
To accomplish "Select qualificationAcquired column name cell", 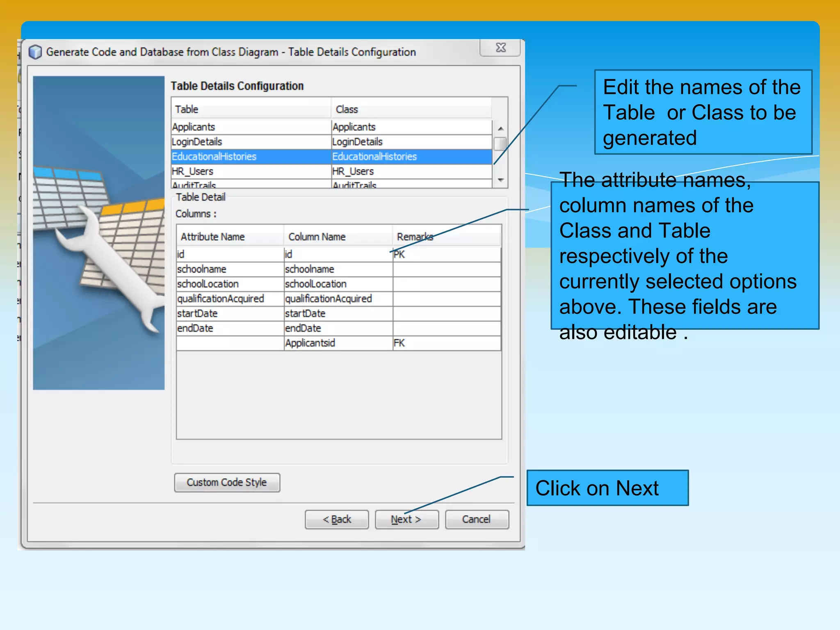I will (x=338, y=299).
